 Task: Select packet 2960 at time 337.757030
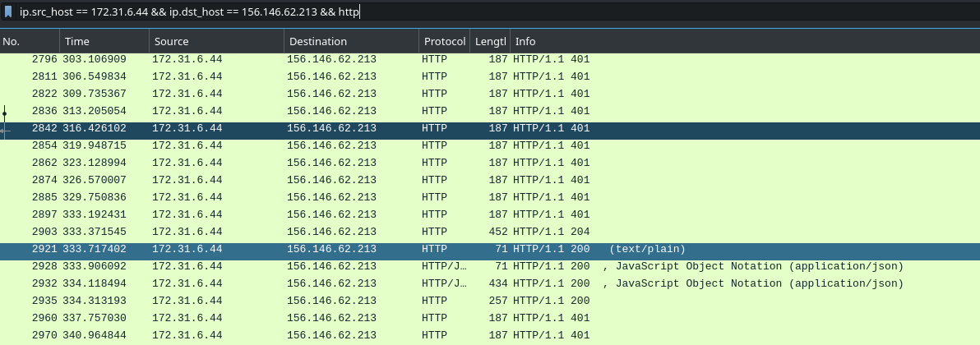pyautogui.click(x=490, y=318)
